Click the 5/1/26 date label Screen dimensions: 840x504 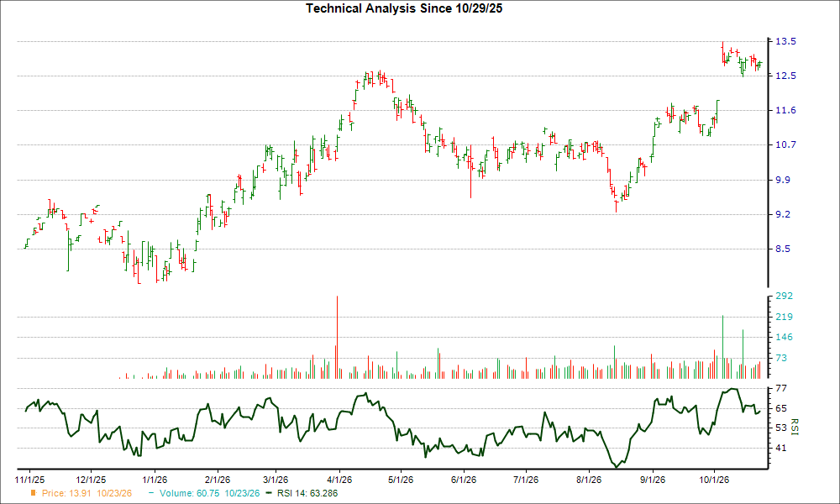tap(401, 480)
